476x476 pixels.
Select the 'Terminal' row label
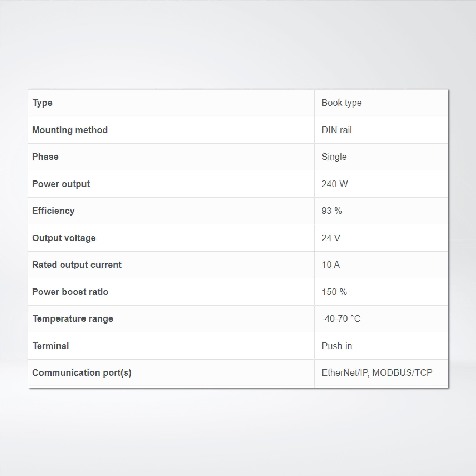[x=51, y=346]
